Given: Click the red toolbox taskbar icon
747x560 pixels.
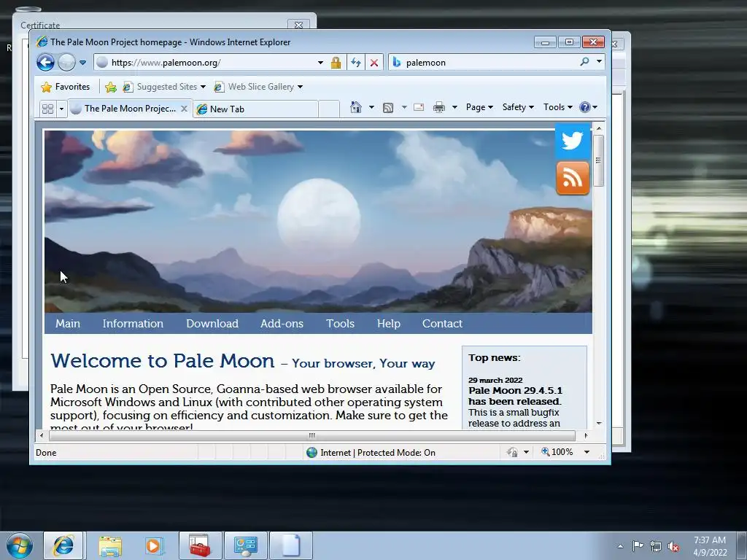Looking at the screenshot, I should click(200, 545).
